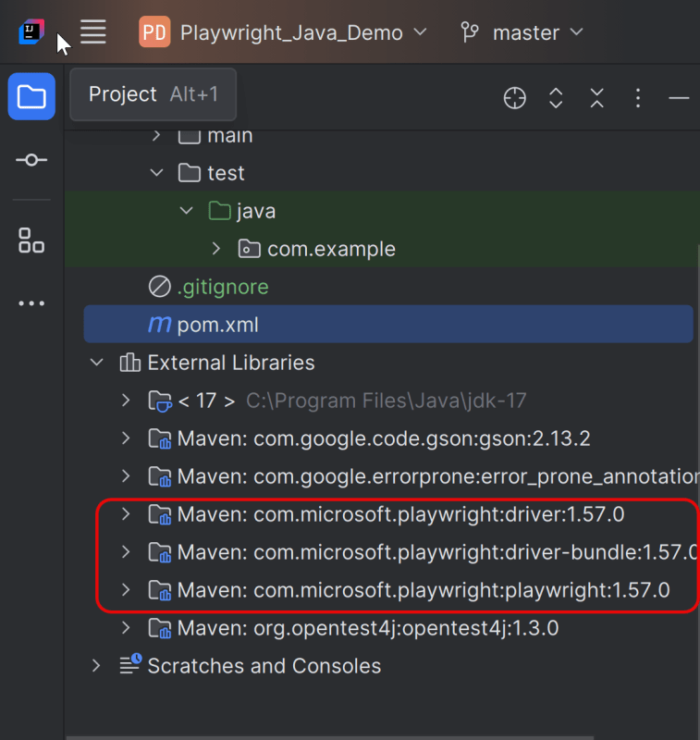Expand the com.example package
The width and height of the screenshot is (700, 740).
[x=215, y=249]
